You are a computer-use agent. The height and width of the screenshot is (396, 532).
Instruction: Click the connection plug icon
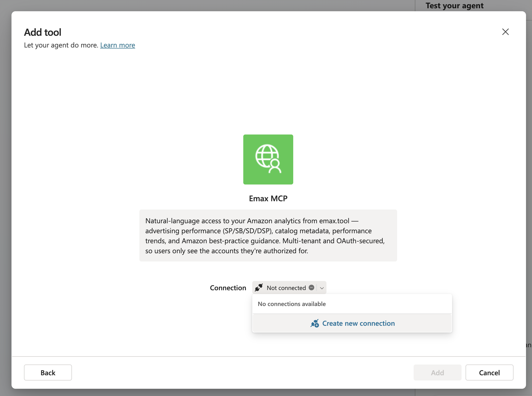point(259,287)
